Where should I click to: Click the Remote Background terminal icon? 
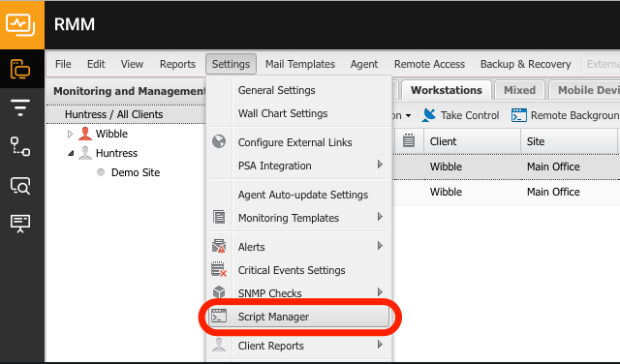519,115
